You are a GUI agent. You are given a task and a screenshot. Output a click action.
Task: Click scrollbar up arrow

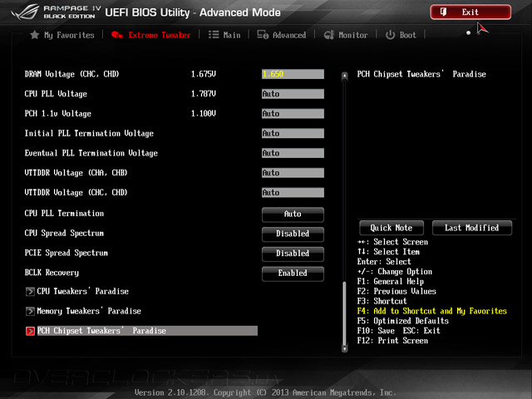point(345,76)
